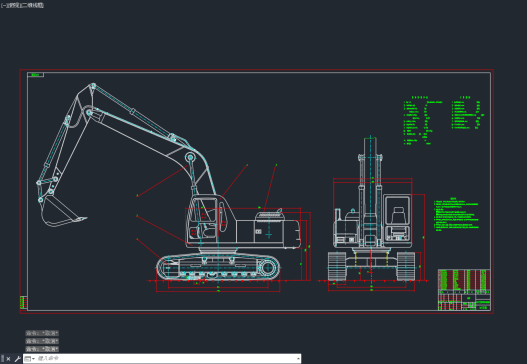Open command line customize wrench menu
Viewport: 527px width, 364px height.
pos(17,359)
